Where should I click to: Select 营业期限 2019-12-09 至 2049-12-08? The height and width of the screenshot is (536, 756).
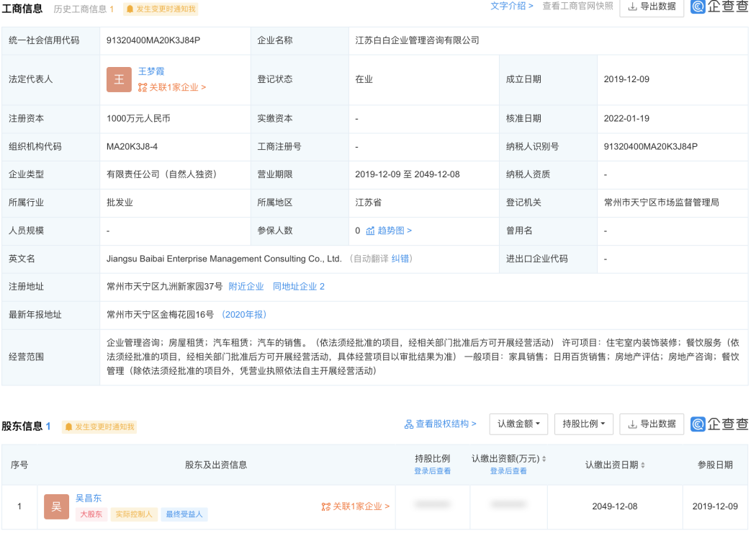click(x=408, y=174)
